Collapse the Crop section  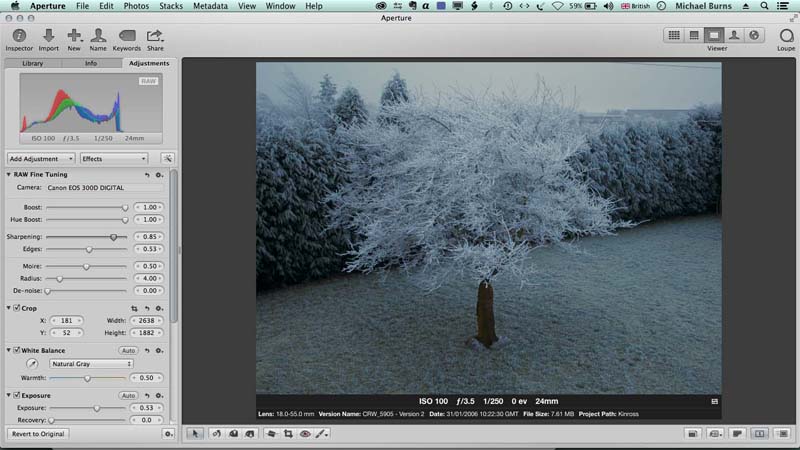[x=9, y=308]
